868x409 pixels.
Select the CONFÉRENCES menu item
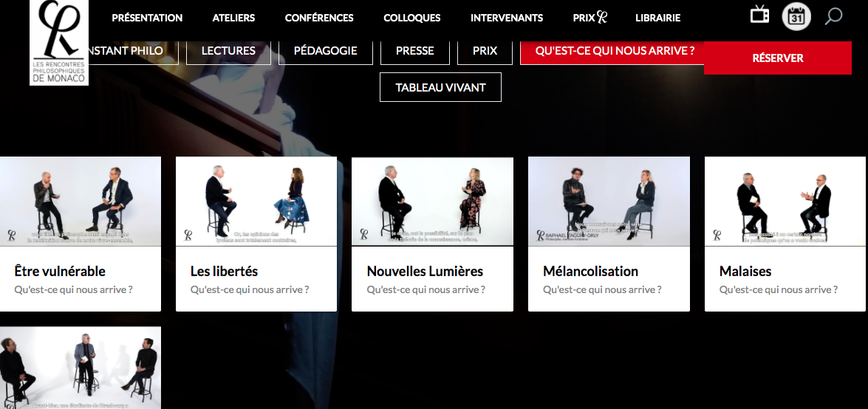319,18
